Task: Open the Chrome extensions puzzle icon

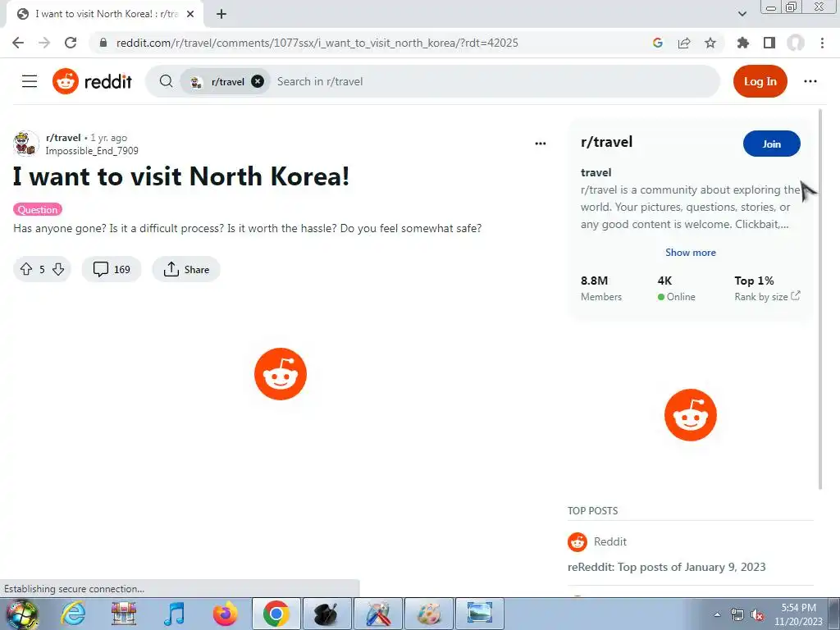Action: 742,43
